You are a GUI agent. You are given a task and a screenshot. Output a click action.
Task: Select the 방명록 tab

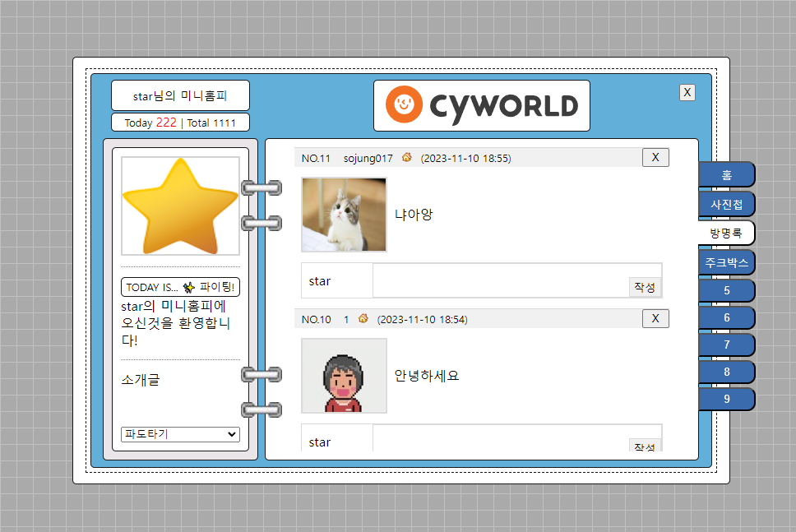pos(726,233)
